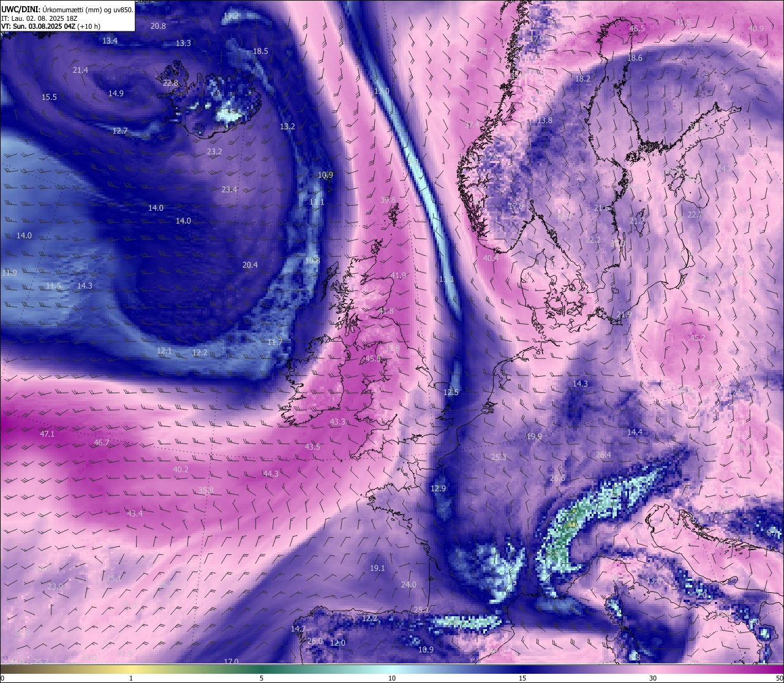
Task: Select the 14.7 value label
Action: point(298,628)
